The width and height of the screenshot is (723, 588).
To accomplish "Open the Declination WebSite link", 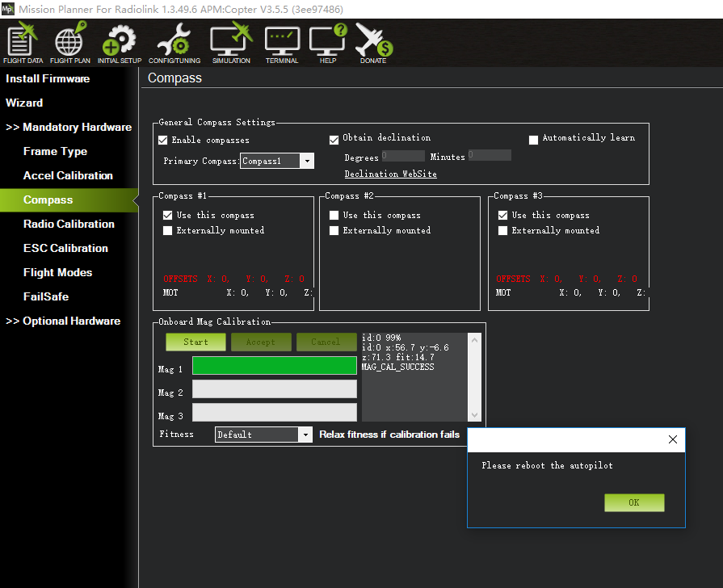I will [x=390, y=174].
